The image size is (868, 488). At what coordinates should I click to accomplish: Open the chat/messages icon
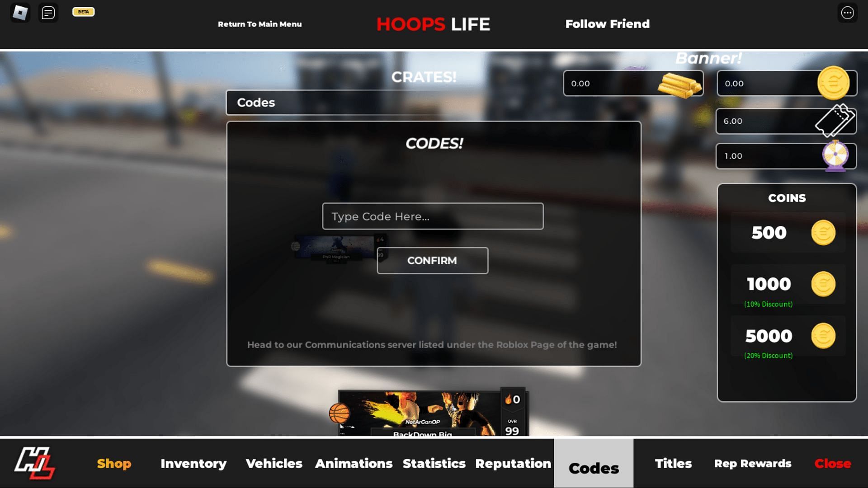coord(47,12)
